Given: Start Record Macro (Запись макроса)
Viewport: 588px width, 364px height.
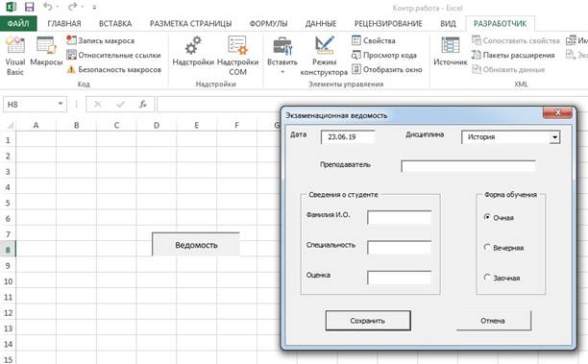Looking at the screenshot, I should (100, 40).
